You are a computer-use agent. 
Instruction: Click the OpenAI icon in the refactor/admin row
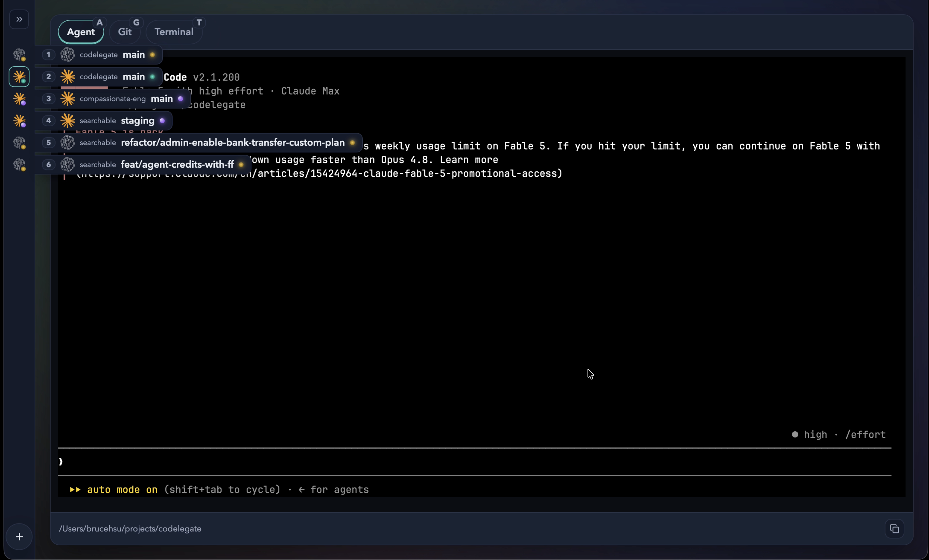click(x=68, y=142)
